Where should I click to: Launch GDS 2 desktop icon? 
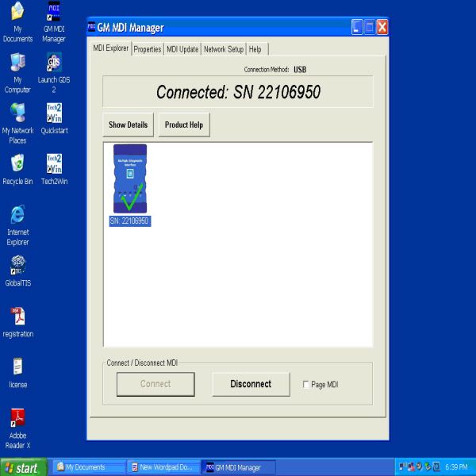click(54, 64)
